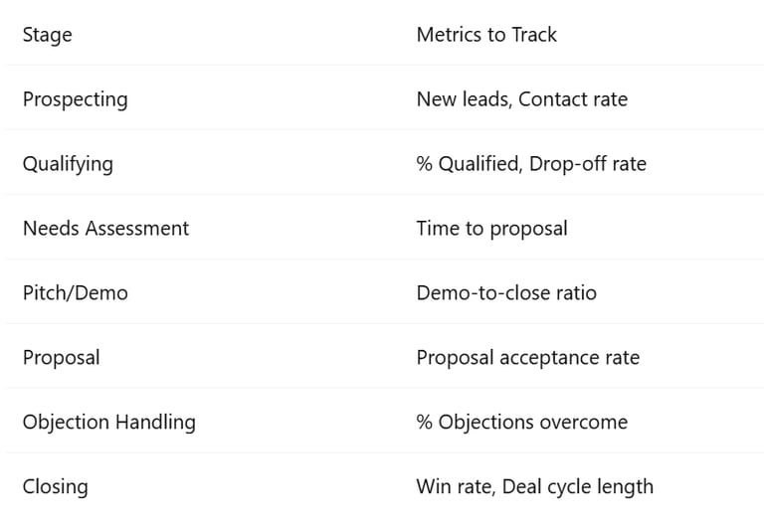This screenshot has width=764, height=532.
Task: Select the Closing stage cell
Action: (x=55, y=487)
